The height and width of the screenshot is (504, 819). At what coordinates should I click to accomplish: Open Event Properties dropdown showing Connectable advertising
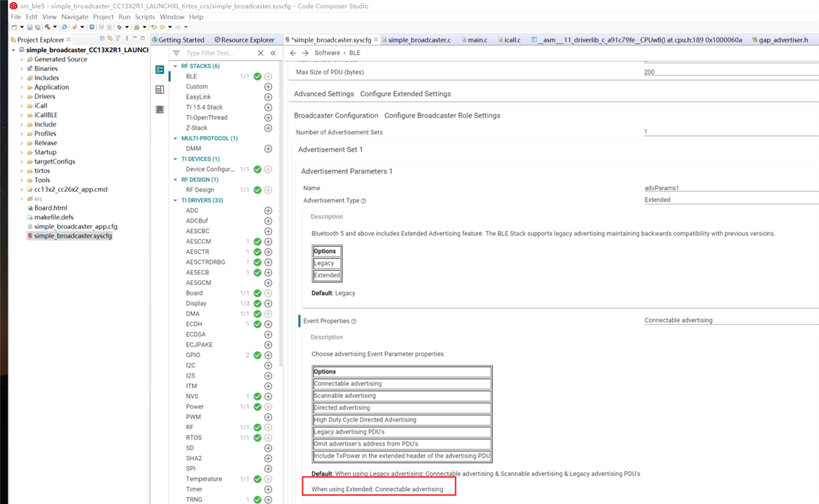pos(731,320)
